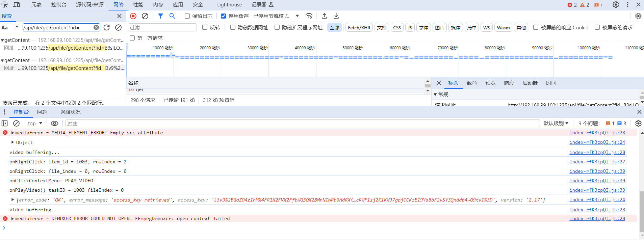Click the stop recording network log icon
The width and height of the screenshot is (644, 240).
[133, 16]
